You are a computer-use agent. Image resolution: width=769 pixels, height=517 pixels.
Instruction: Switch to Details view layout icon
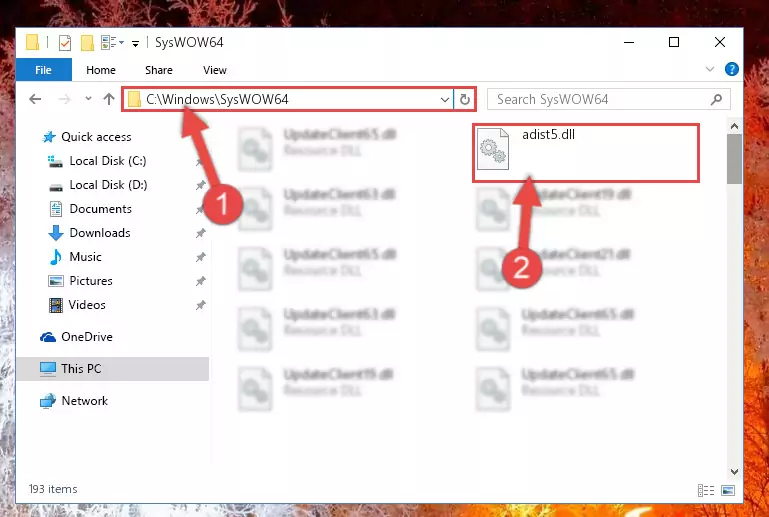[x=706, y=490]
